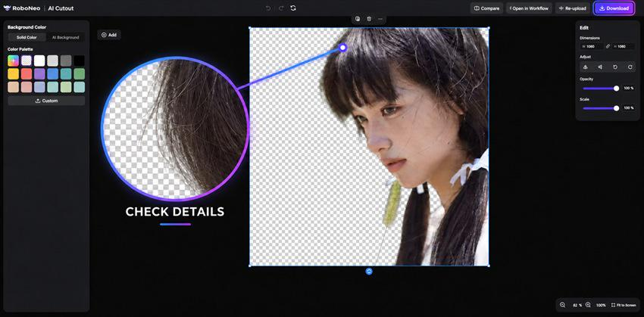Select the yellow color swatch
The height and width of the screenshot is (317, 644).
[x=13, y=74]
